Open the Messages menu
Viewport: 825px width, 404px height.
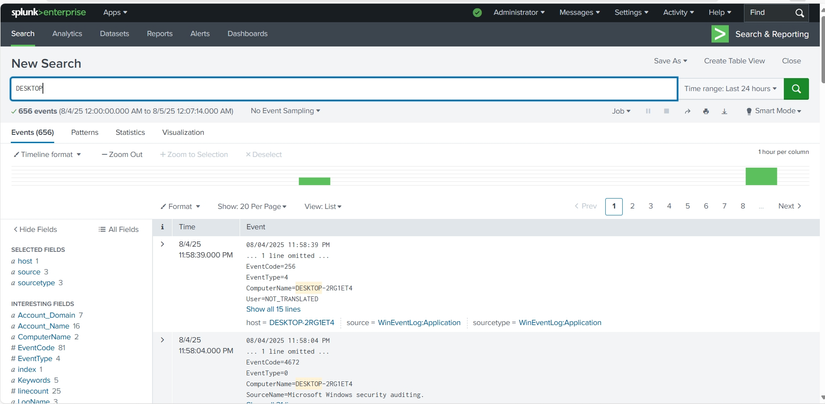click(579, 13)
